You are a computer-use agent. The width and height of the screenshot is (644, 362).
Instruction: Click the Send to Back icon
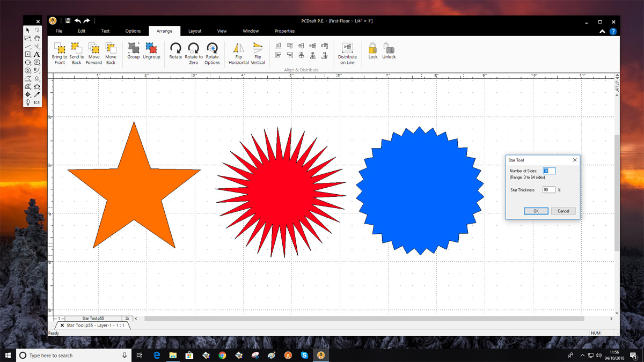(77, 49)
